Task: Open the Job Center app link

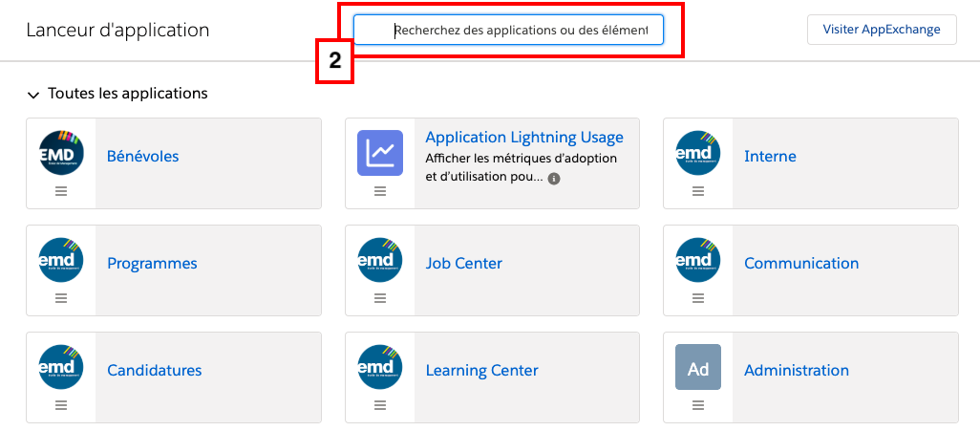Action: 463,264
